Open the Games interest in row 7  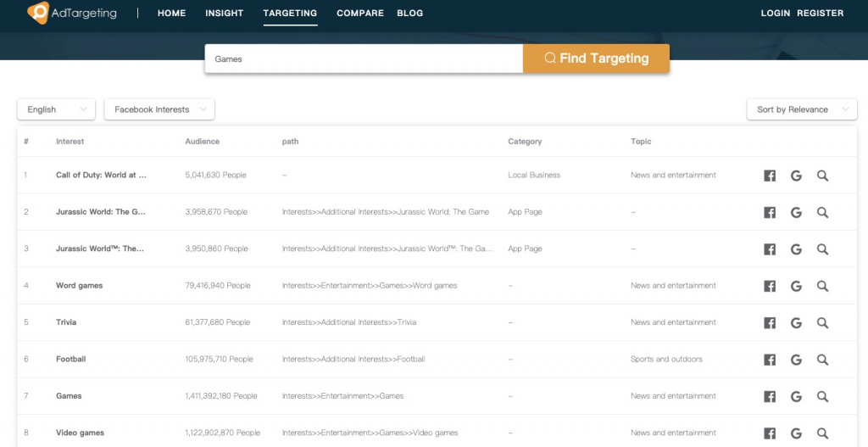pyautogui.click(x=69, y=396)
